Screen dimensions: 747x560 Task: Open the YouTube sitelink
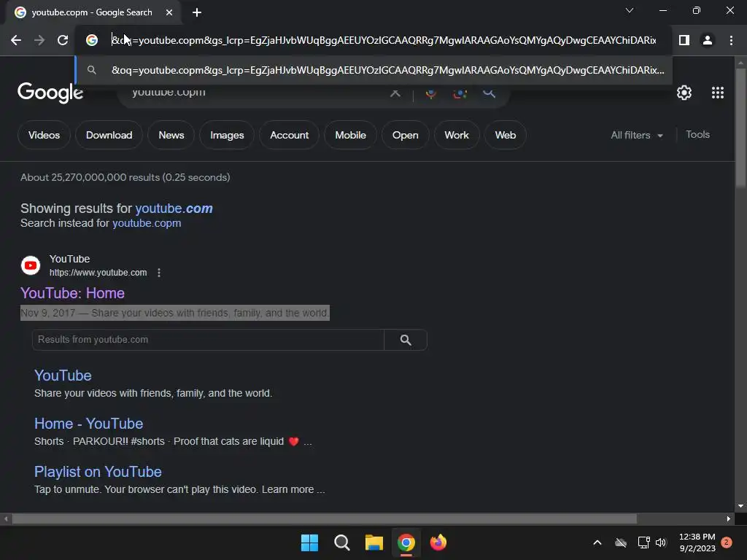pos(63,376)
